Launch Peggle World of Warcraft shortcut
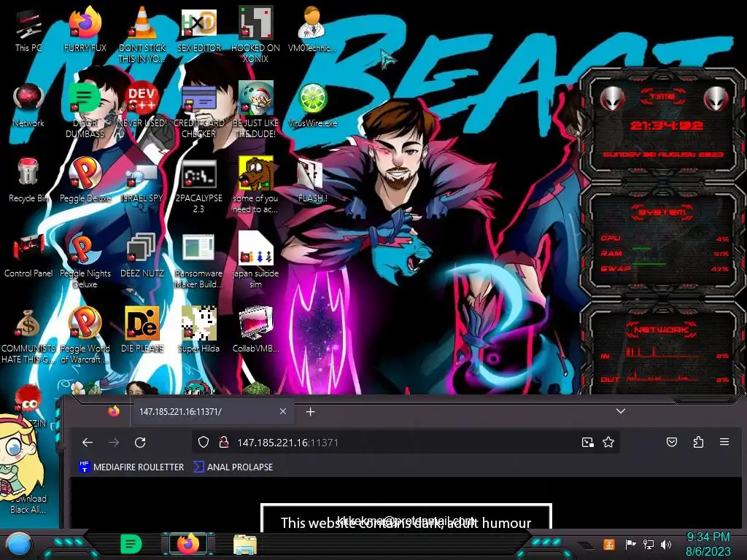The height and width of the screenshot is (560, 747). point(85,335)
